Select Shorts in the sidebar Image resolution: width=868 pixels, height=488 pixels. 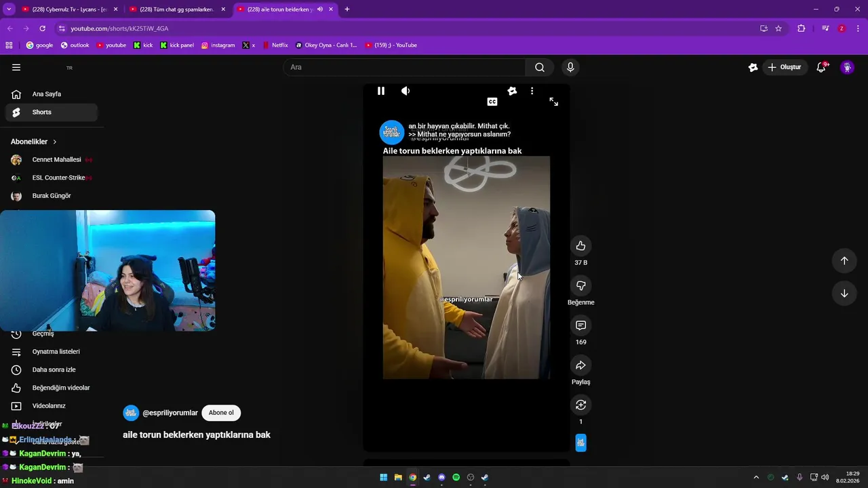[52, 113]
